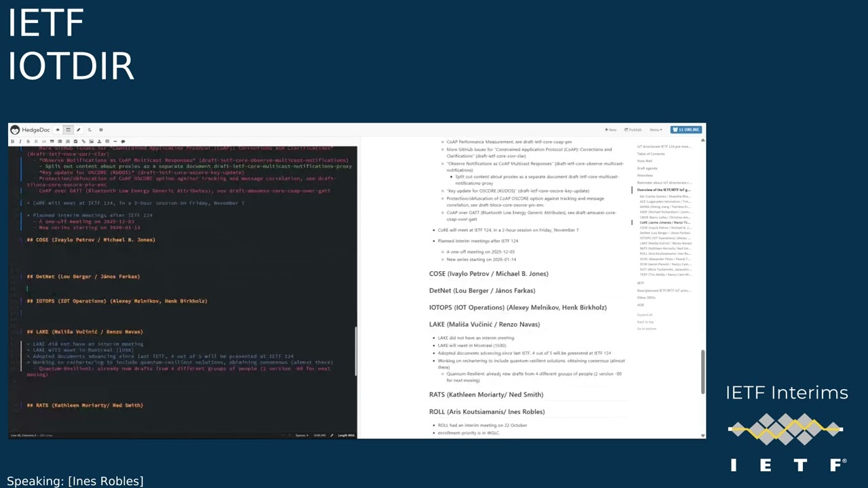
Task: Click the wrench preferences icon in status bar
Action: [332, 435]
